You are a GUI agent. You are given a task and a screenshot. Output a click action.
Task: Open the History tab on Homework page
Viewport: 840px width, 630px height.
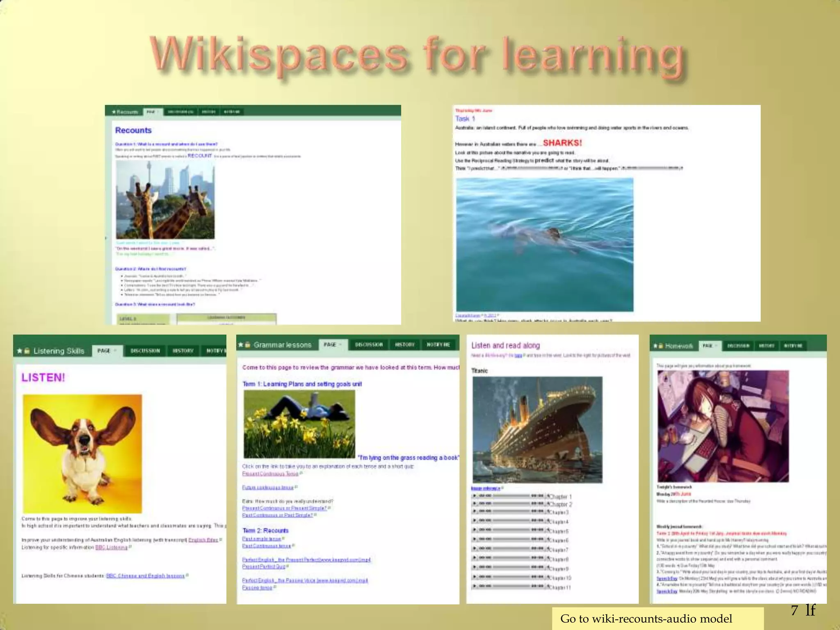[766, 346]
